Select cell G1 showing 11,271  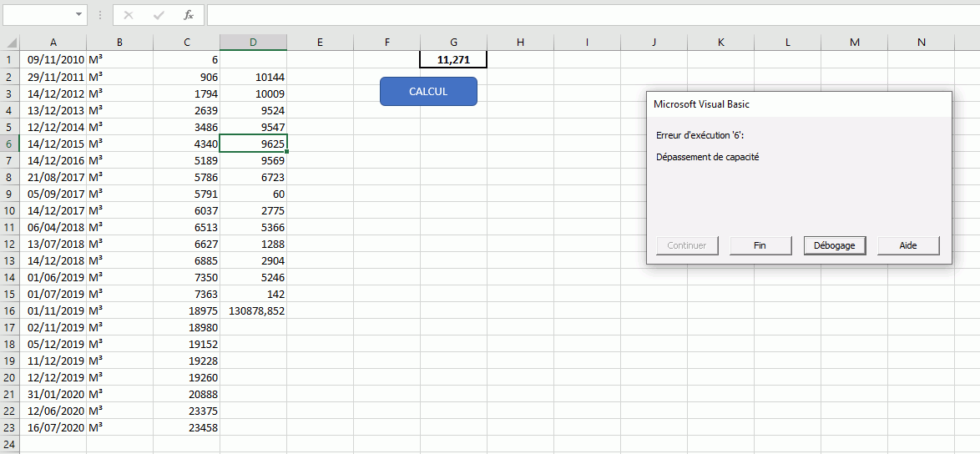(x=454, y=59)
